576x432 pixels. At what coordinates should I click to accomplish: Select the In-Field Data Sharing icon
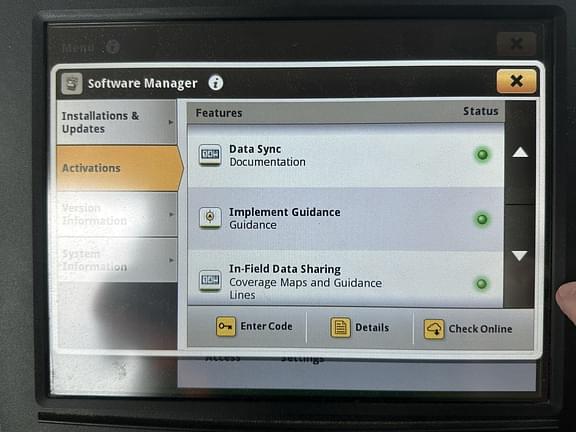210,281
